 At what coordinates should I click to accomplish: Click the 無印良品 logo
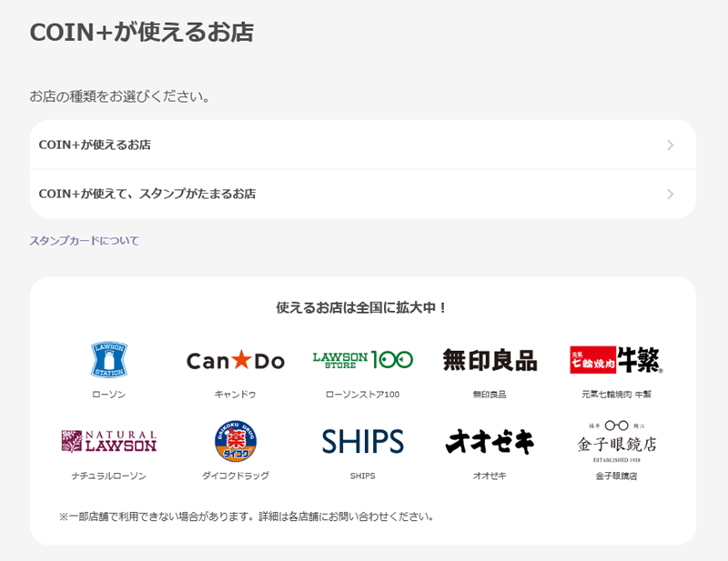[490, 360]
